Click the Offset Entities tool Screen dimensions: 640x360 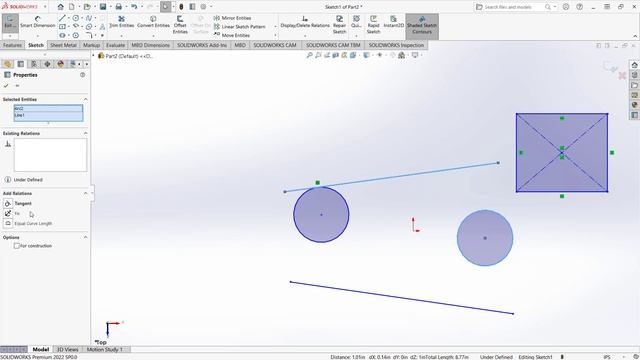tap(180, 24)
